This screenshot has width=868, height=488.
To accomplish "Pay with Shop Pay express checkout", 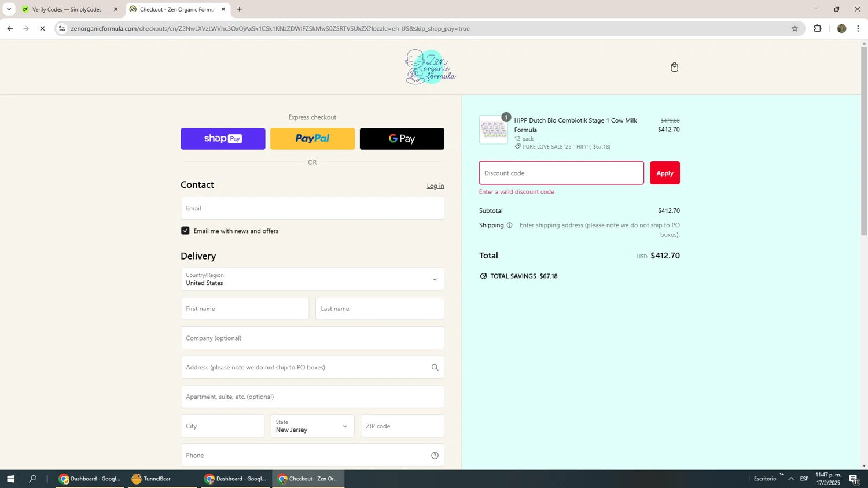I will pos(223,139).
